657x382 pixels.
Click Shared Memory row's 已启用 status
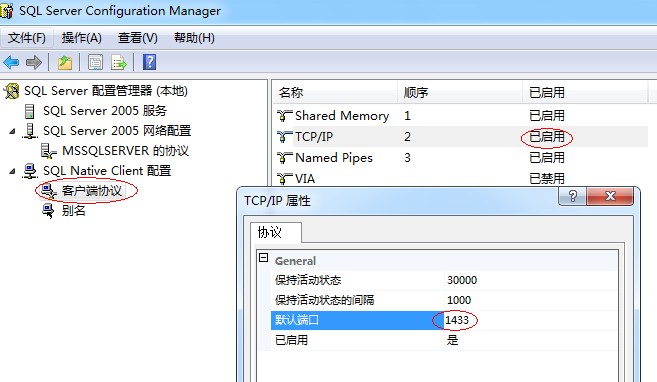[x=547, y=116]
